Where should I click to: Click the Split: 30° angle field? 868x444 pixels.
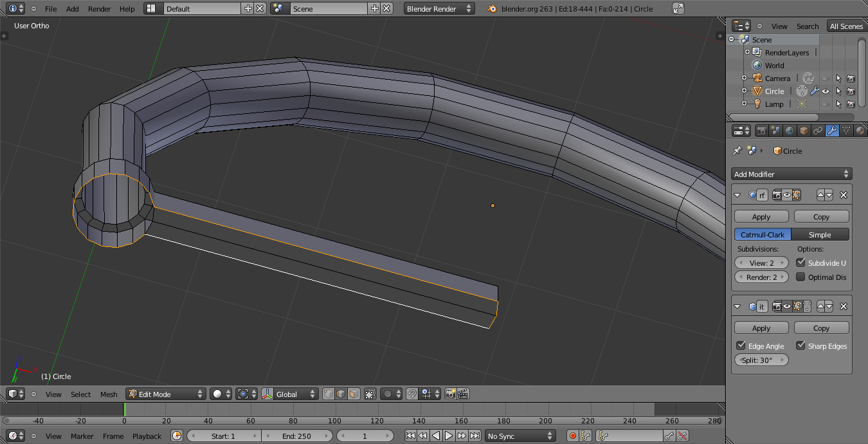pyautogui.click(x=761, y=360)
